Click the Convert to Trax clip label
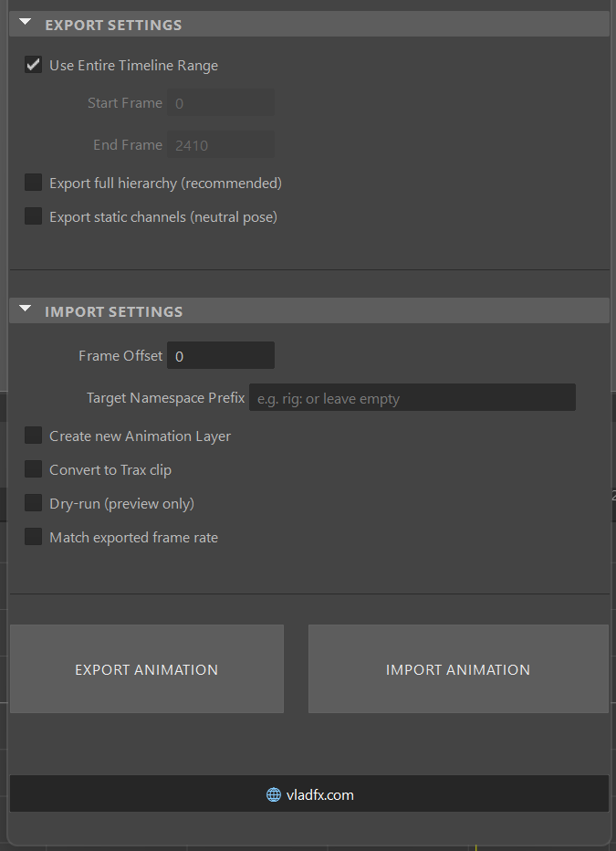This screenshot has width=616, height=851. tap(110, 470)
